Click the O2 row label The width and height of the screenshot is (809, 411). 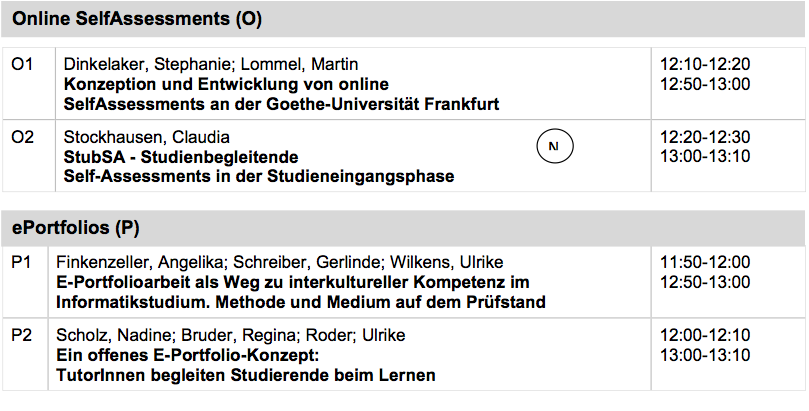[22, 137]
